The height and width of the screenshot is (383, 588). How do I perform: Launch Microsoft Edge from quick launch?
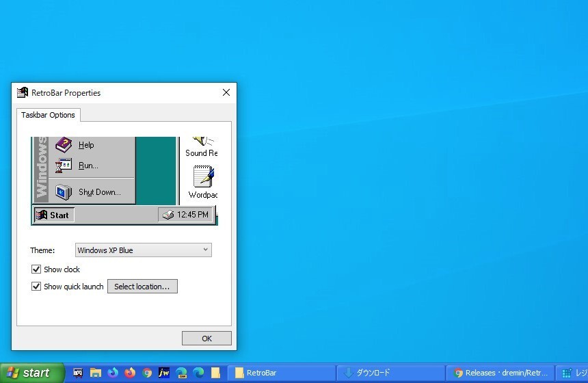tap(198, 373)
